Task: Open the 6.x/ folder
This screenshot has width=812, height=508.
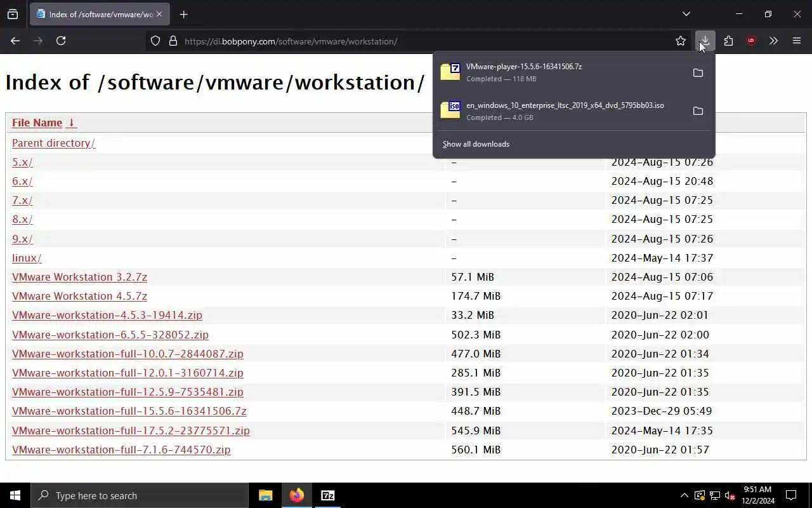Action: click(x=22, y=181)
